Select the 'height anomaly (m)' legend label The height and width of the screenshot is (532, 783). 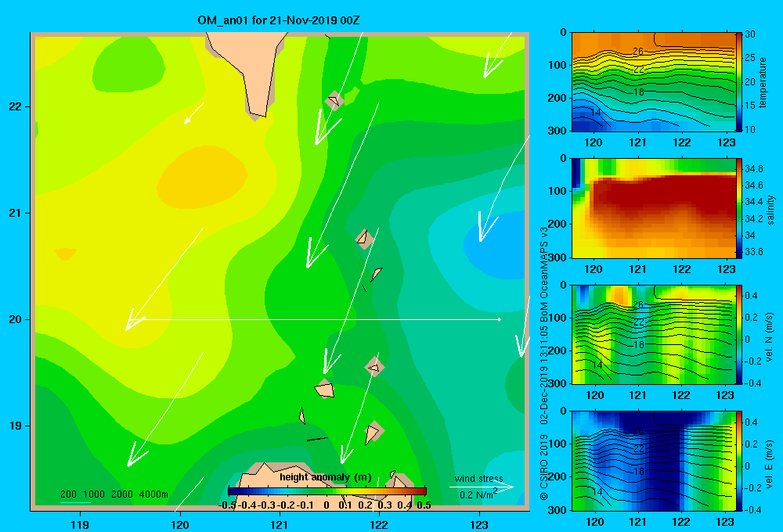[x=326, y=477]
